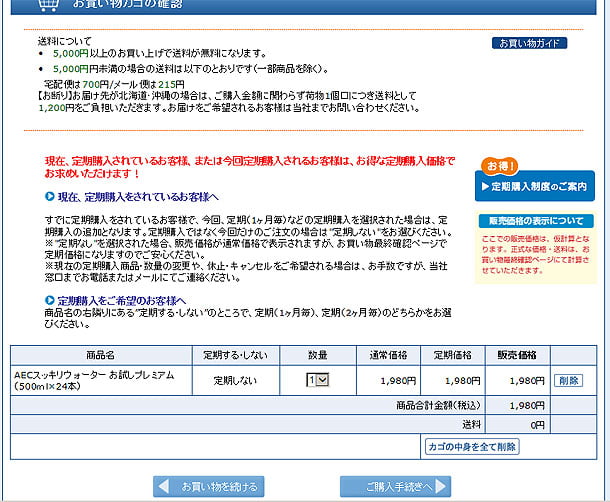Click the left arrow on お買い物を続ける button

[x=168, y=487]
